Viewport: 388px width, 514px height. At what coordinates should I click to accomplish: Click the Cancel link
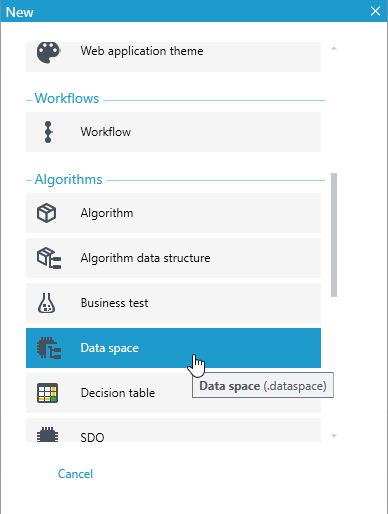pyautogui.click(x=75, y=474)
